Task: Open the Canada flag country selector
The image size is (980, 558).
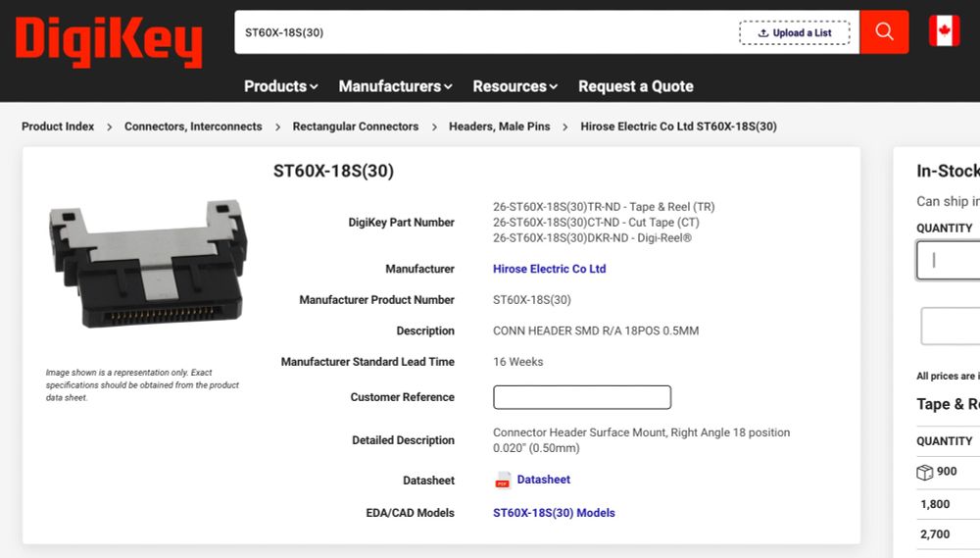Action: [x=944, y=30]
